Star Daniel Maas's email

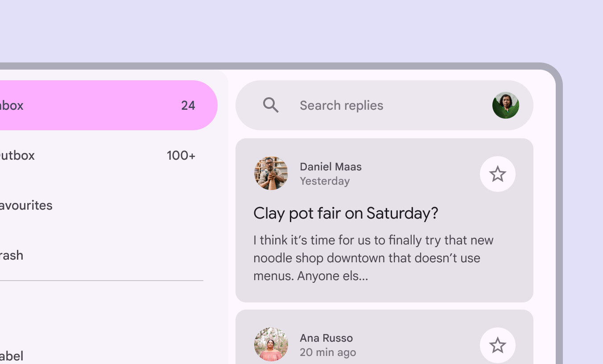[497, 174]
